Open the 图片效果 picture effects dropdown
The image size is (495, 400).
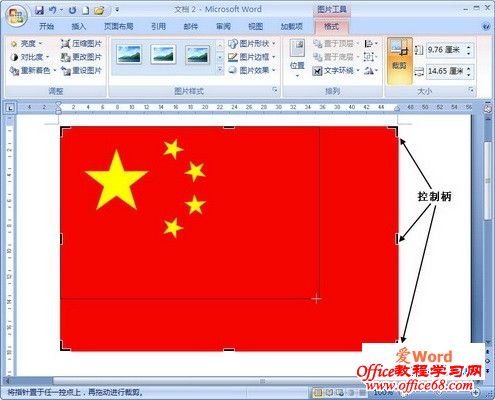tap(252, 70)
